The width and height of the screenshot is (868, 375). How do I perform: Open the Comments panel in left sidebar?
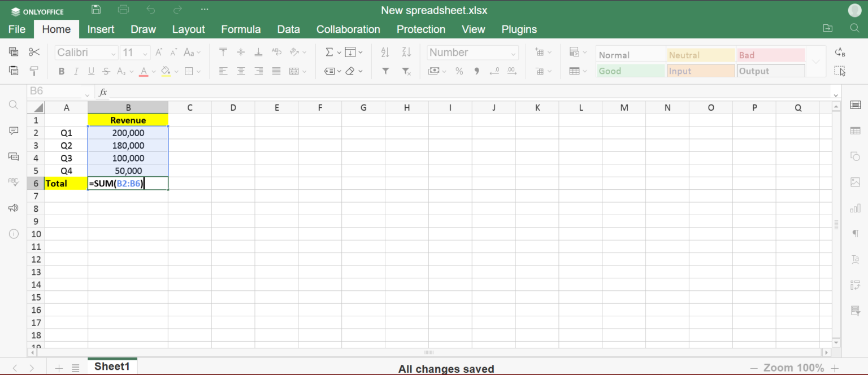(14, 130)
